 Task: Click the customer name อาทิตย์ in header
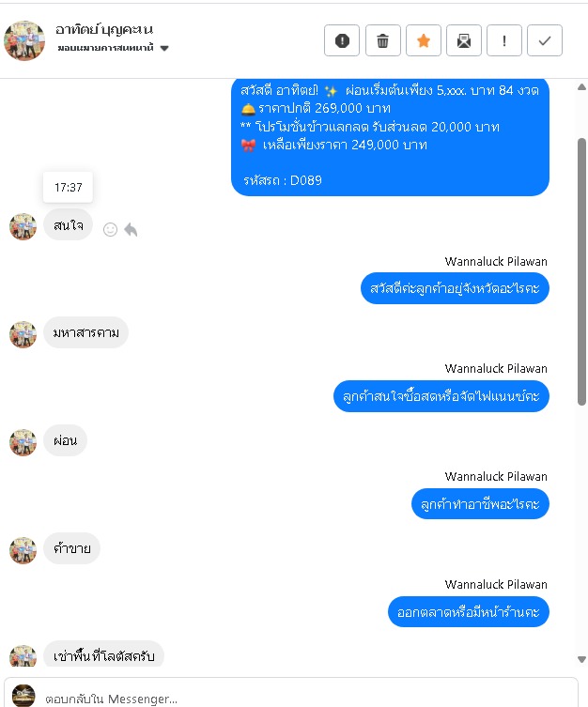pyautogui.click(x=104, y=29)
